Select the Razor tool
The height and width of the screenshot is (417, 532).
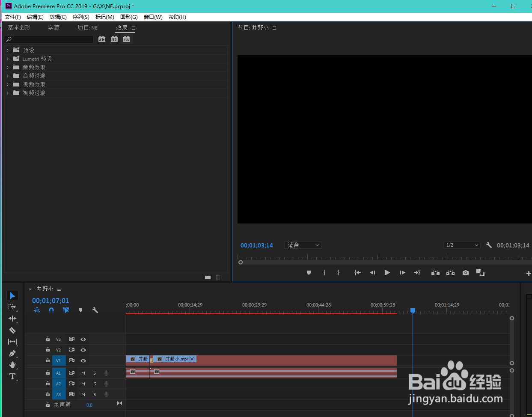click(12, 330)
